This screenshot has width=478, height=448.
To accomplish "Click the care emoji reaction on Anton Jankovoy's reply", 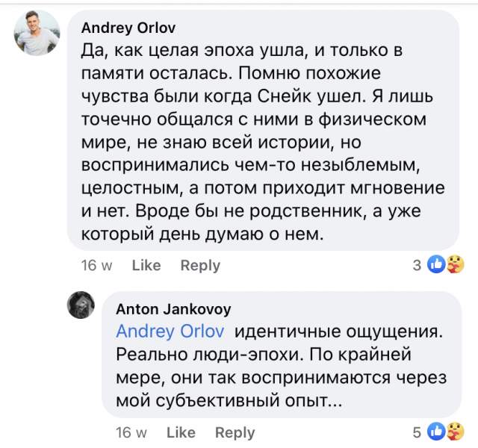I will (x=455, y=431).
